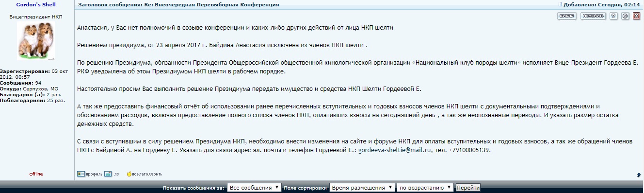Open the по возрастанию order dropdown
This screenshot has width=644, height=193.
coord(425,188)
